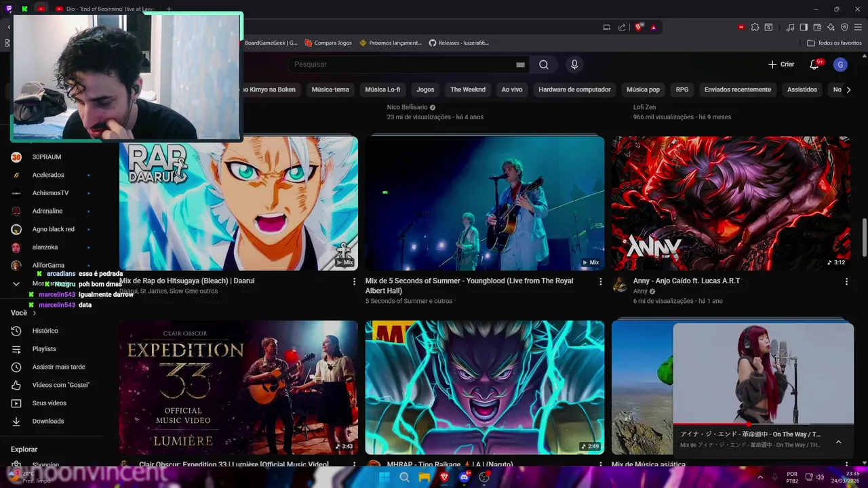868x488 pixels.
Task: Open the Anny Anjo Caído thumbnail
Action: click(731, 203)
